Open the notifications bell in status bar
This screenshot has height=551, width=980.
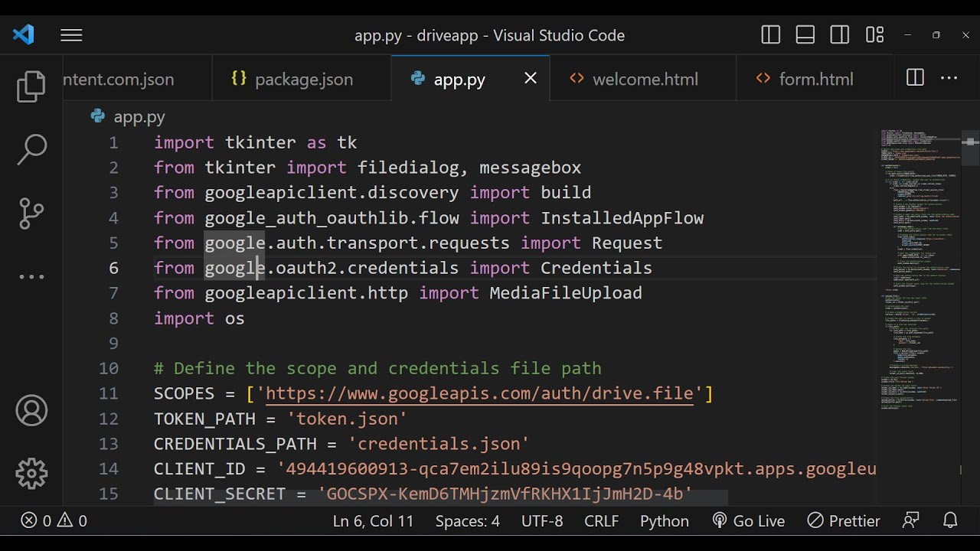coord(950,521)
